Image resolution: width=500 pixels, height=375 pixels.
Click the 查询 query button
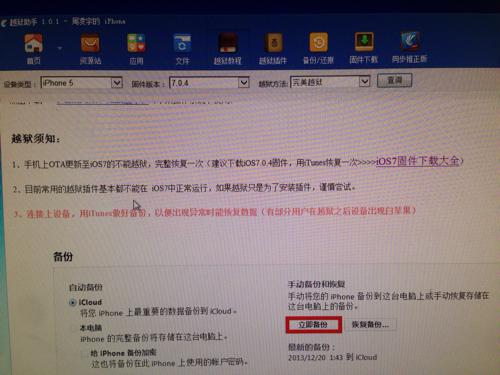pos(395,80)
